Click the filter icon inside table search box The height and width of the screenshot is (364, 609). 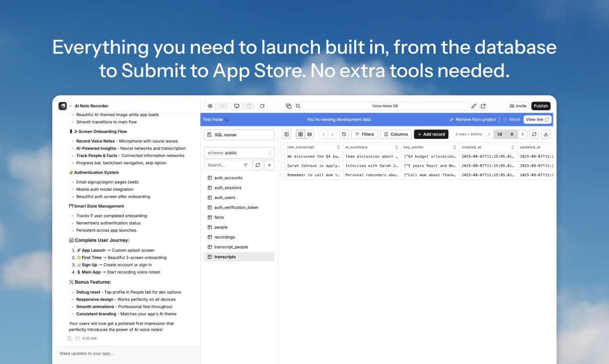[246, 165]
